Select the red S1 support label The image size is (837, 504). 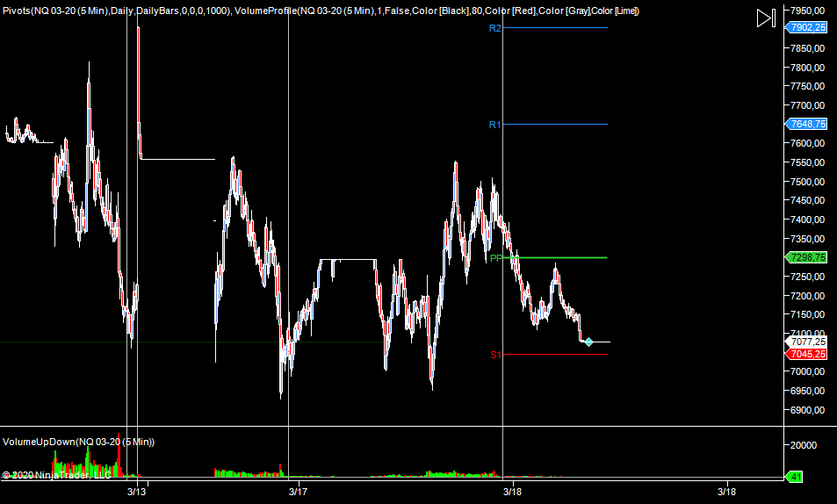tap(495, 355)
